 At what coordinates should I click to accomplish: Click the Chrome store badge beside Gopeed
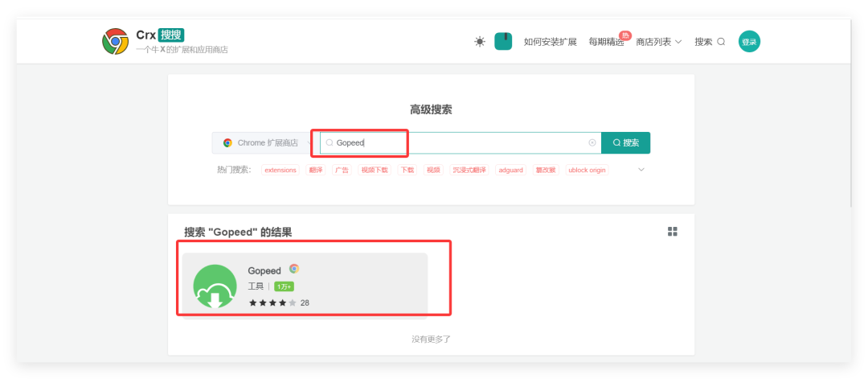click(x=294, y=269)
